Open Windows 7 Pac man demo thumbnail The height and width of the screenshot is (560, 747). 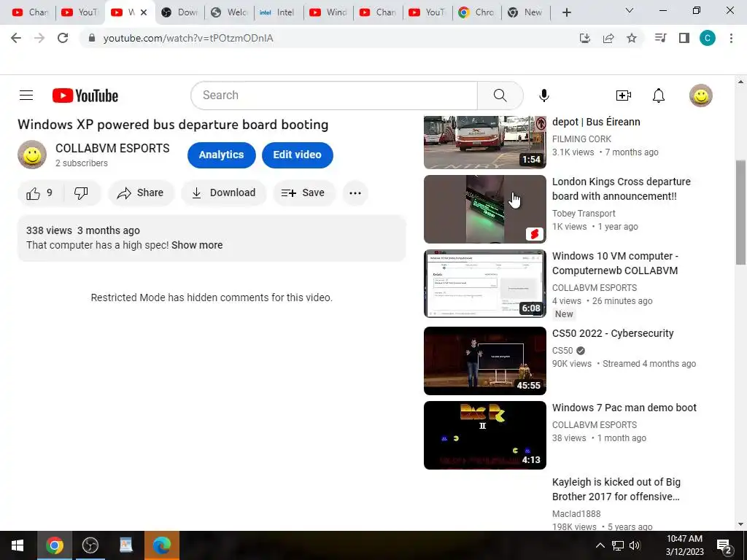pyautogui.click(x=485, y=435)
